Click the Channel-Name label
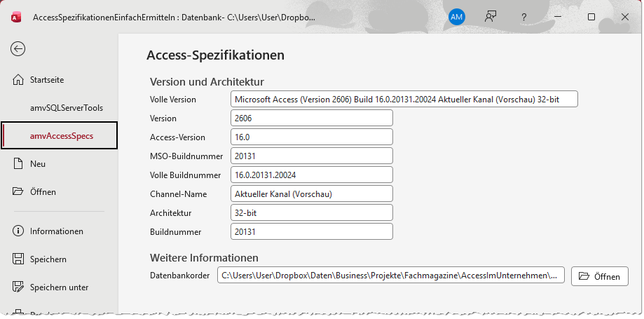The width and height of the screenshot is (644, 319). (178, 194)
